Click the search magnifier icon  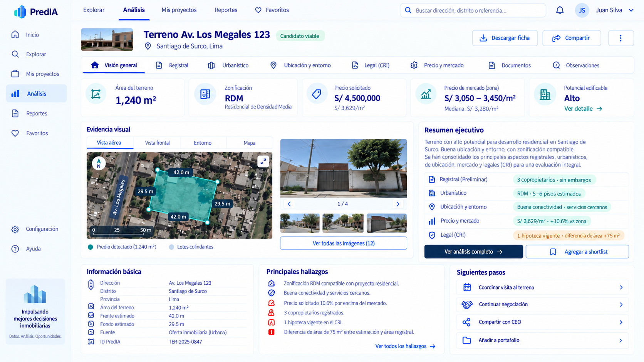click(x=408, y=10)
